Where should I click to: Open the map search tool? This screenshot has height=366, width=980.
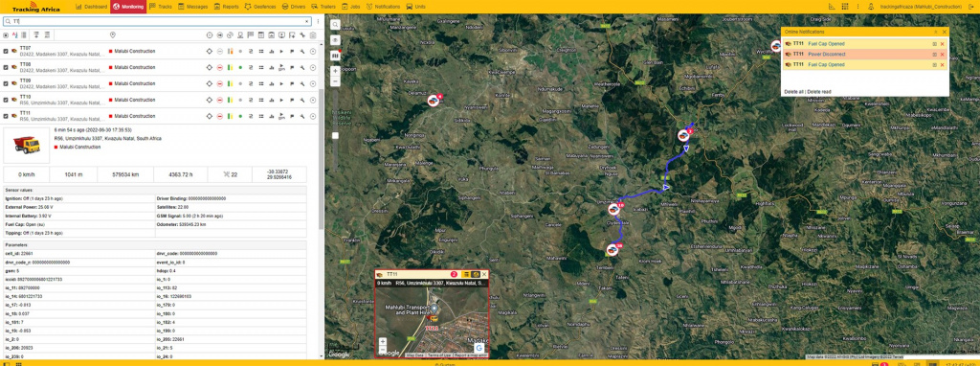336,24
